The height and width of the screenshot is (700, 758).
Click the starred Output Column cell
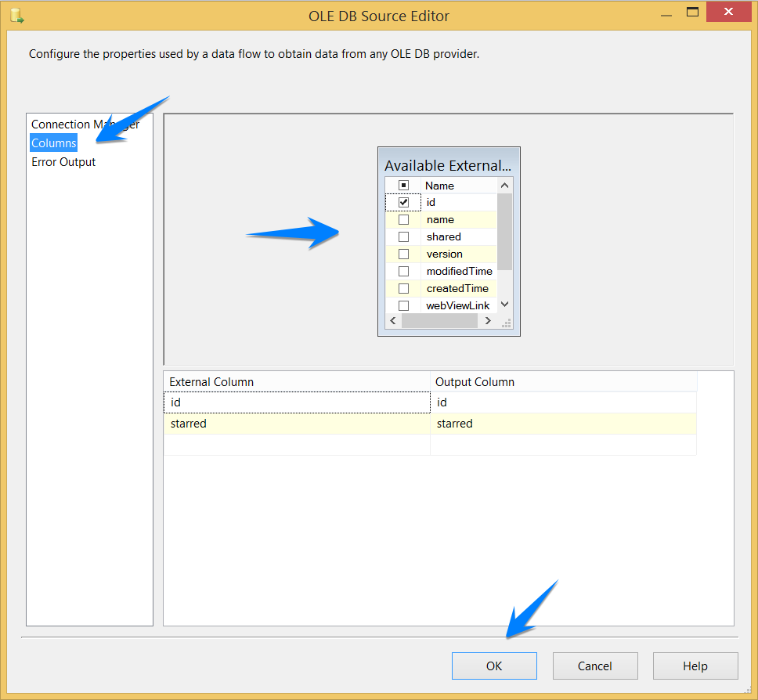tap(563, 424)
